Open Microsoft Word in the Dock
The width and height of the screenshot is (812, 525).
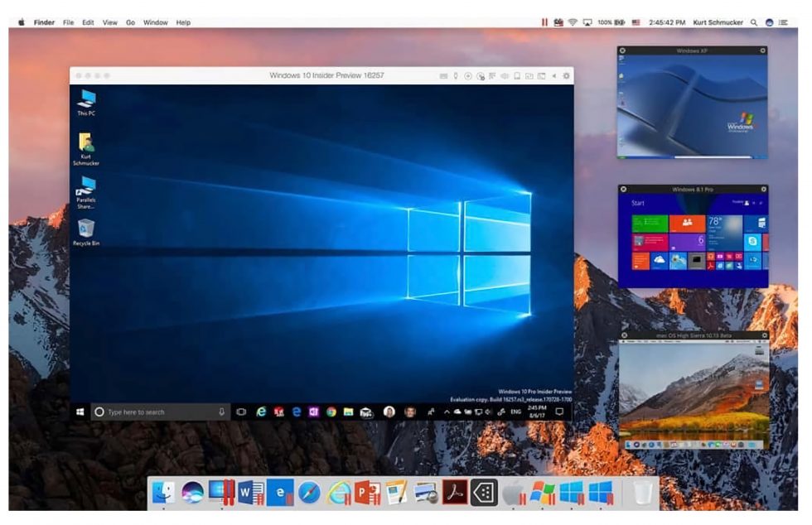coord(252,493)
